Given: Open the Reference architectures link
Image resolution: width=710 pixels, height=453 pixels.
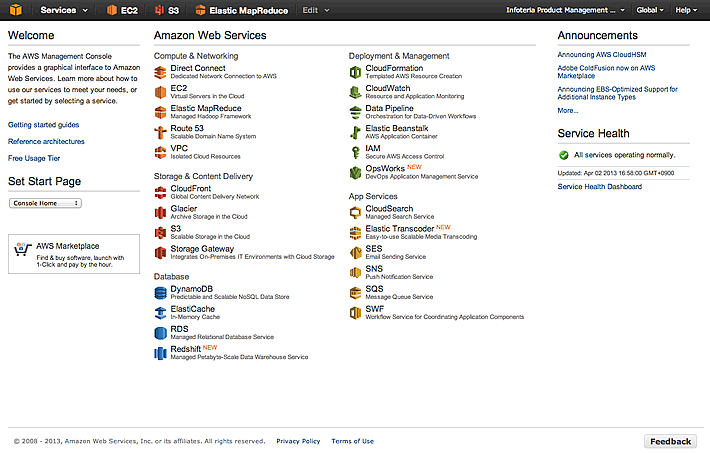Looking at the screenshot, I should 46,141.
